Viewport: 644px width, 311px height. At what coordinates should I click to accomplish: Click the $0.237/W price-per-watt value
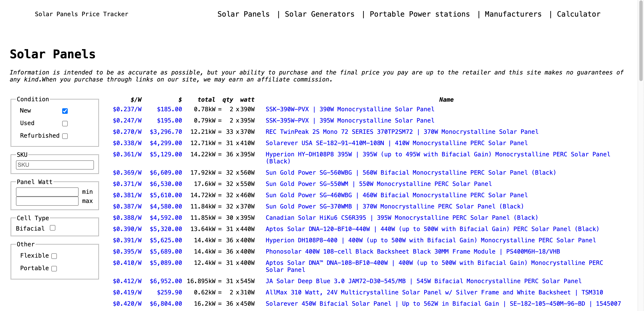point(127,109)
